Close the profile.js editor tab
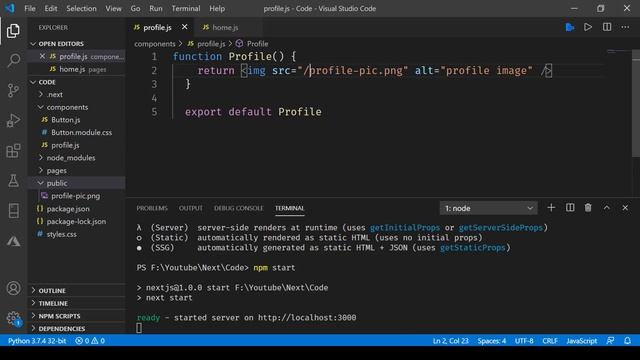 pyautogui.click(x=184, y=27)
